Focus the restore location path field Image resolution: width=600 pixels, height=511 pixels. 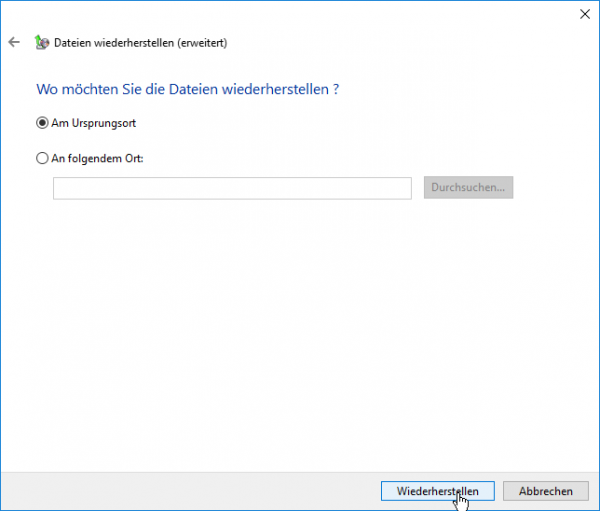click(232, 188)
